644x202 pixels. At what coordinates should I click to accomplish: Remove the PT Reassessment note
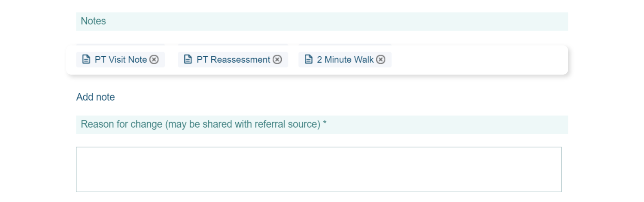click(277, 60)
